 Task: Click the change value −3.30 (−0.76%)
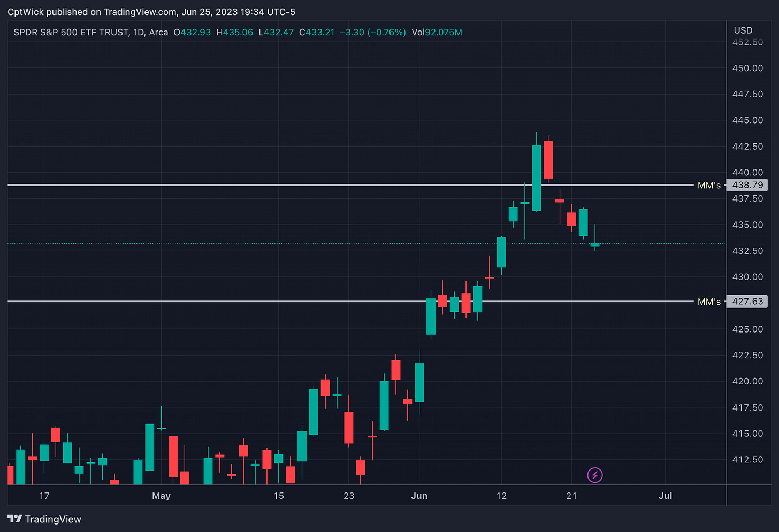pyautogui.click(x=373, y=32)
